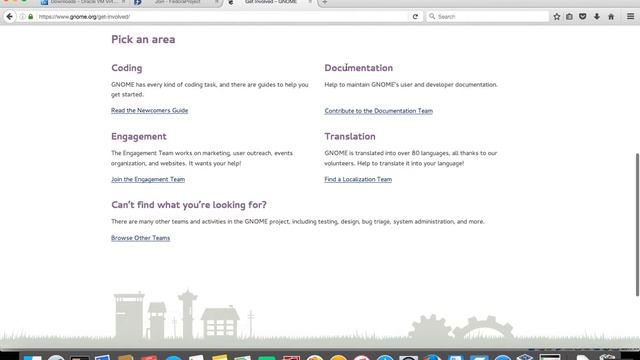This screenshot has width=640, height=360.
Task: Click the text starting "GNOME is translated into over 80 languages"
Action: pos(411,158)
